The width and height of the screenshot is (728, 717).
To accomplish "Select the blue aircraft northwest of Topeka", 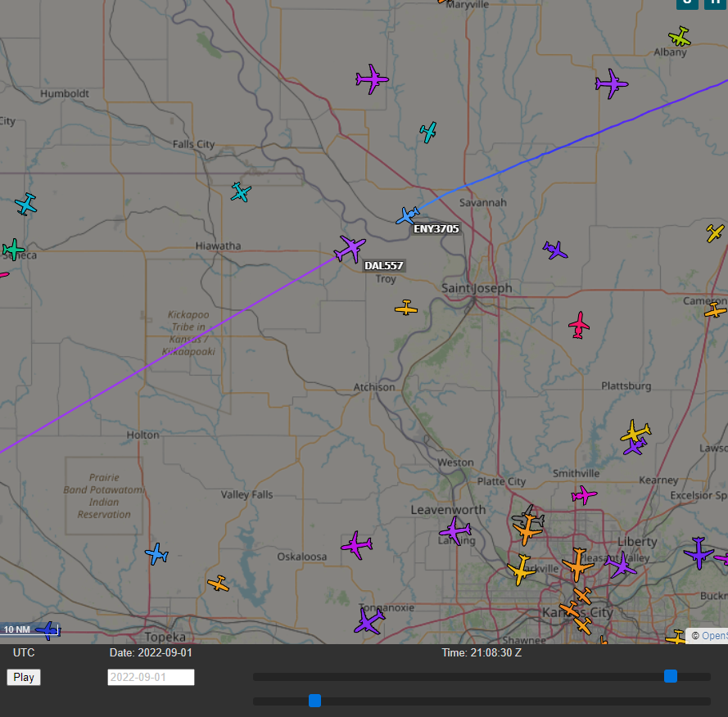I will coord(156,554).
